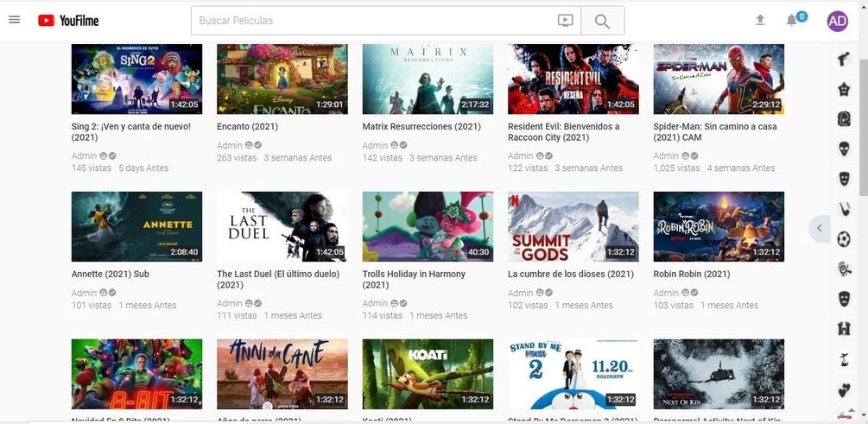The width and height of the screenshot is (868, 424).
Task: Open title link 'Encanto (2021)'
Action: [x=248, y=127]
